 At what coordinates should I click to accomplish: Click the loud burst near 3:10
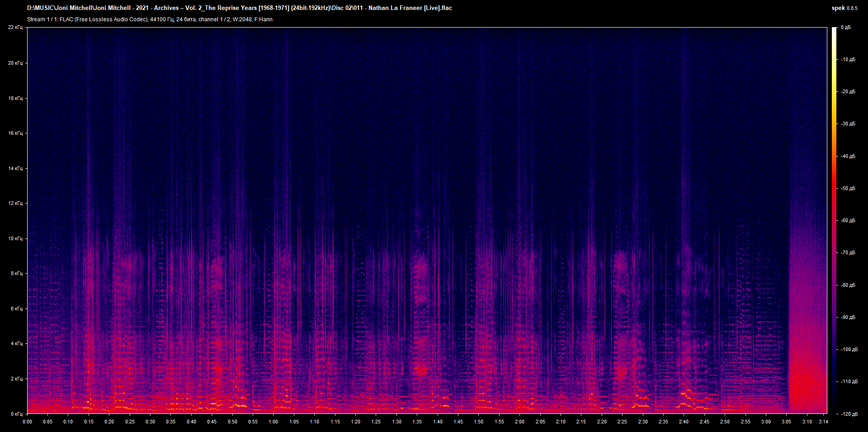[807, 385]
